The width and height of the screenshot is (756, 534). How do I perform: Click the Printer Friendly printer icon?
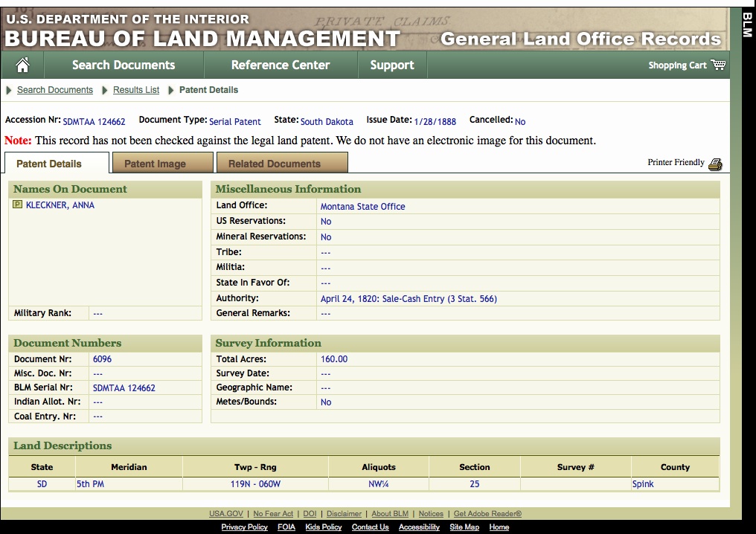tap(715, 164)
